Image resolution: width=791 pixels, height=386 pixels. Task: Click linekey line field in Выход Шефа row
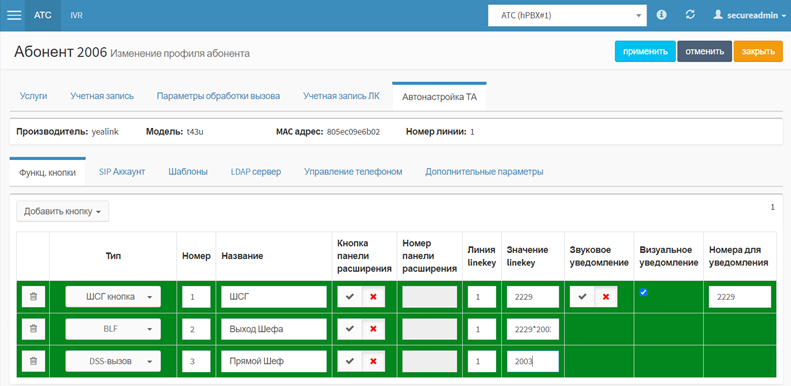tap(482, 329)
